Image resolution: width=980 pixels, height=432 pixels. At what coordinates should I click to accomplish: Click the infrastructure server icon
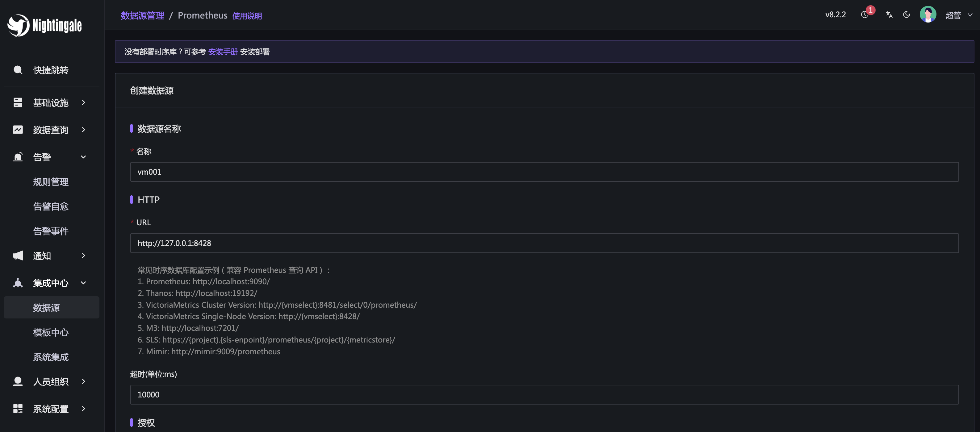tap(18, 102)
